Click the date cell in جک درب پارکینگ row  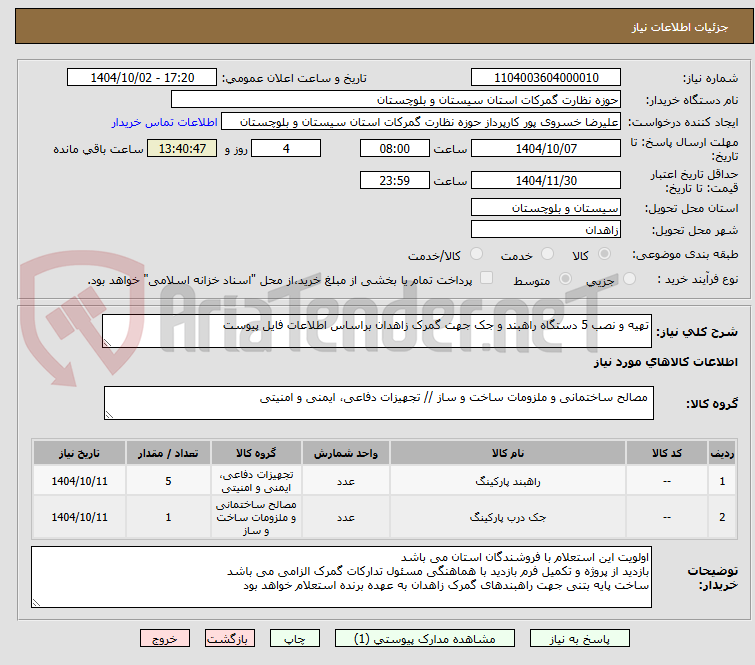point(79,517)
